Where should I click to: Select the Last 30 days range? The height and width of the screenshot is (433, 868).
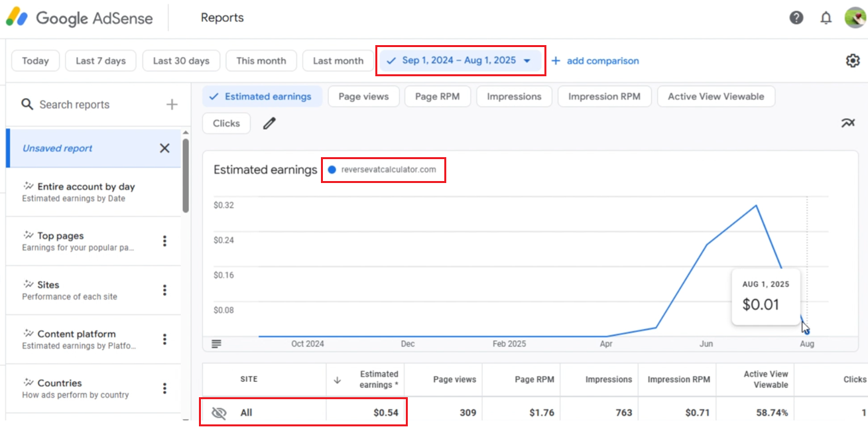tap(181, 60)
